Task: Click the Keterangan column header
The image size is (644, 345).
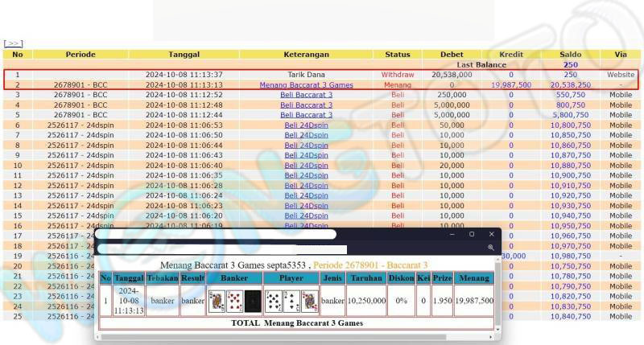Action: point(306,55)
